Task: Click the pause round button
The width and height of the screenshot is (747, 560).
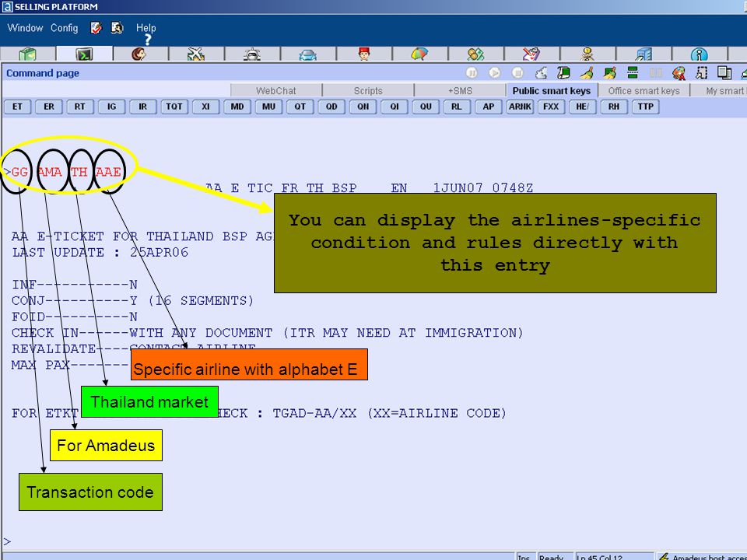Action: point(472,73)
